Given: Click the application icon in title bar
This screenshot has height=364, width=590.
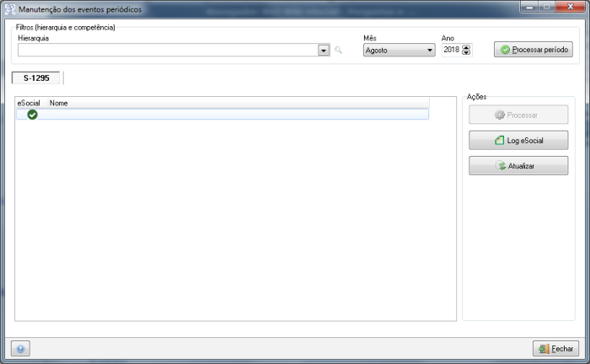Looking at the screenshot, I should [x=9, y=8].
